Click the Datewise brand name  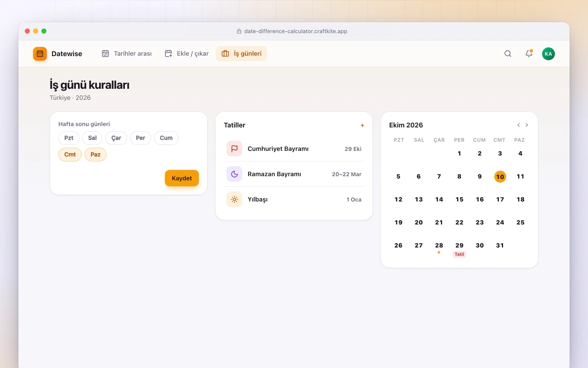point(67,54)
